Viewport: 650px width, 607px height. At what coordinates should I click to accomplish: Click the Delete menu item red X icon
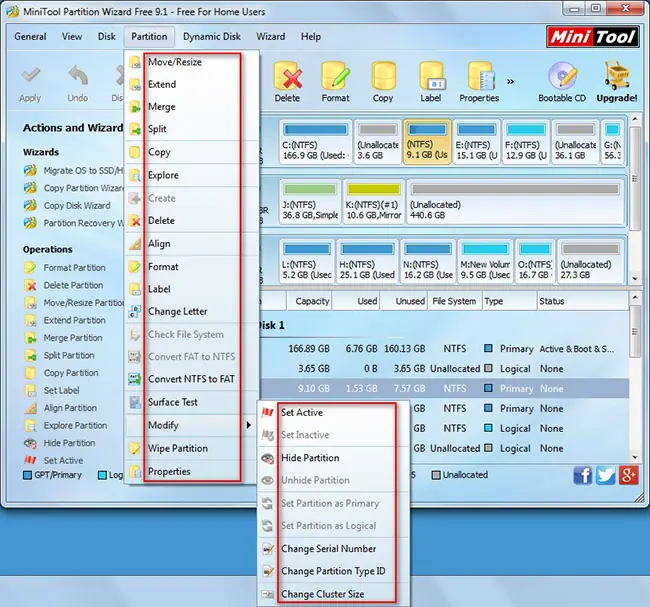(x=135, y=221)
